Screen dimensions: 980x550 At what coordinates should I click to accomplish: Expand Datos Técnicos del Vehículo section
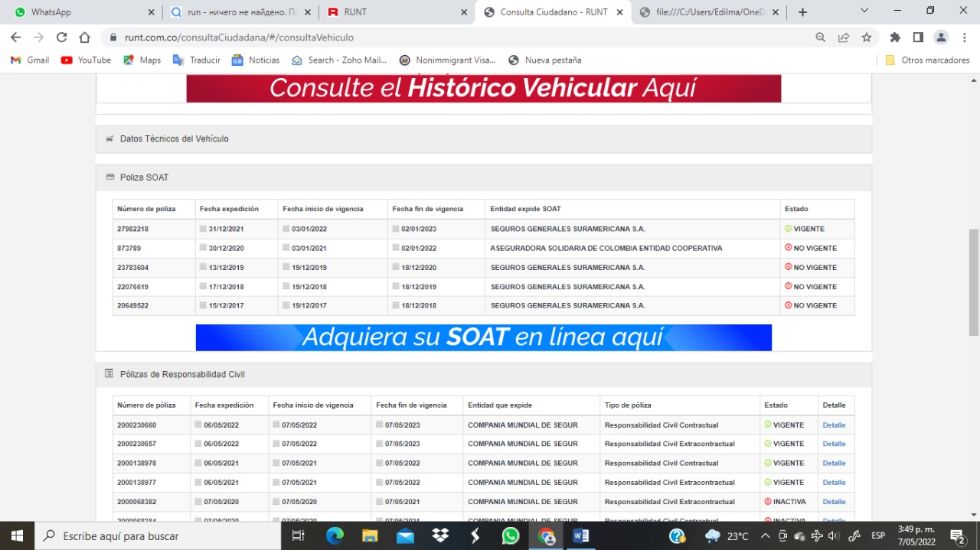(174, 138)
